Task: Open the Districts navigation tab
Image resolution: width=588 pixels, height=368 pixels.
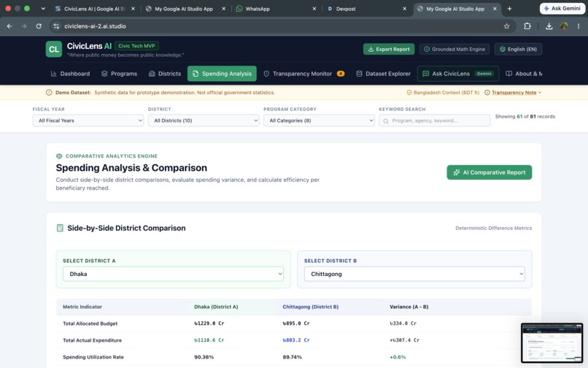Action: tap(165, 74)
